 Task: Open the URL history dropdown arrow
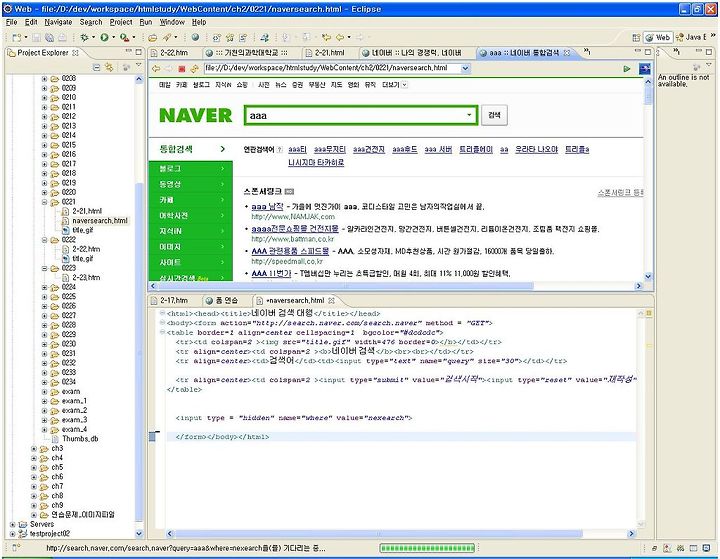[x=465, y=68]
